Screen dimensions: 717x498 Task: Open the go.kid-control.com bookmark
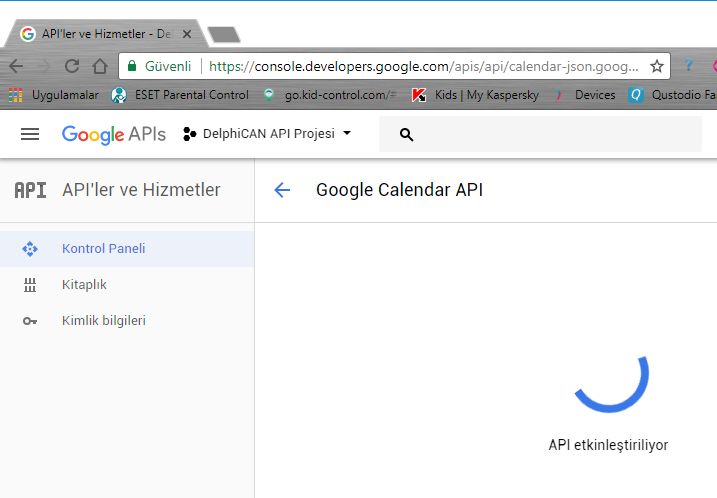[330, 95]
